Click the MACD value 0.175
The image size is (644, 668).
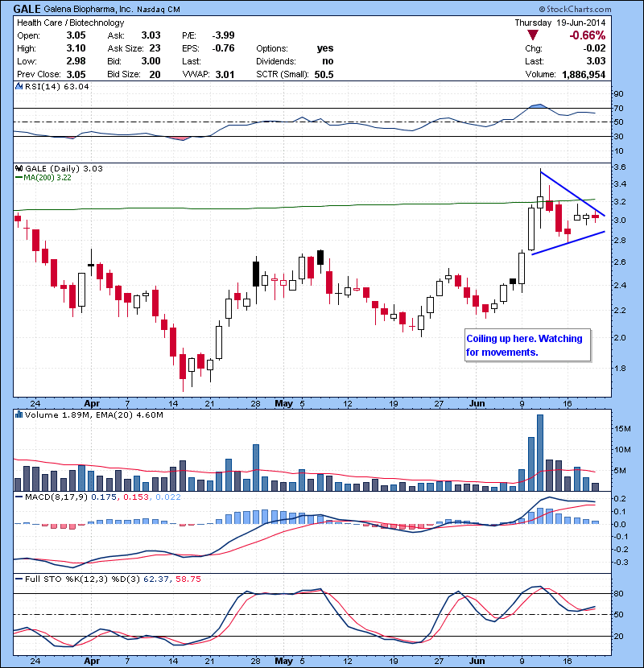pos(104,497)
